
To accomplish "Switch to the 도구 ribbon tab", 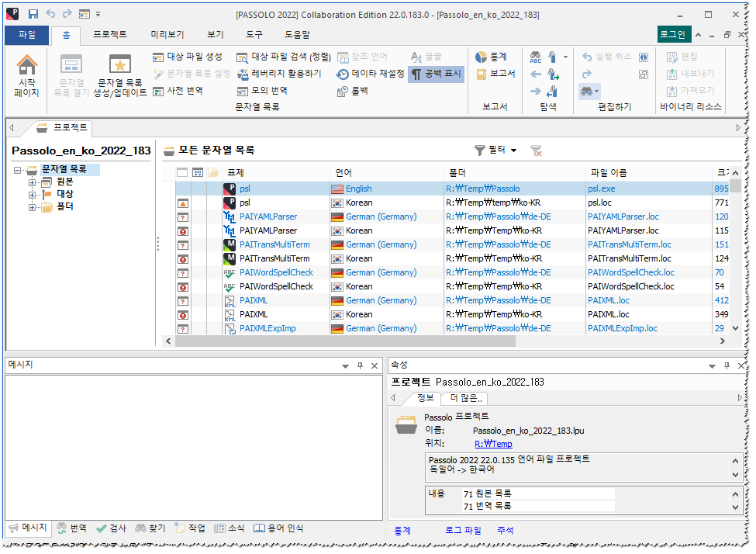I will [254, 35].
